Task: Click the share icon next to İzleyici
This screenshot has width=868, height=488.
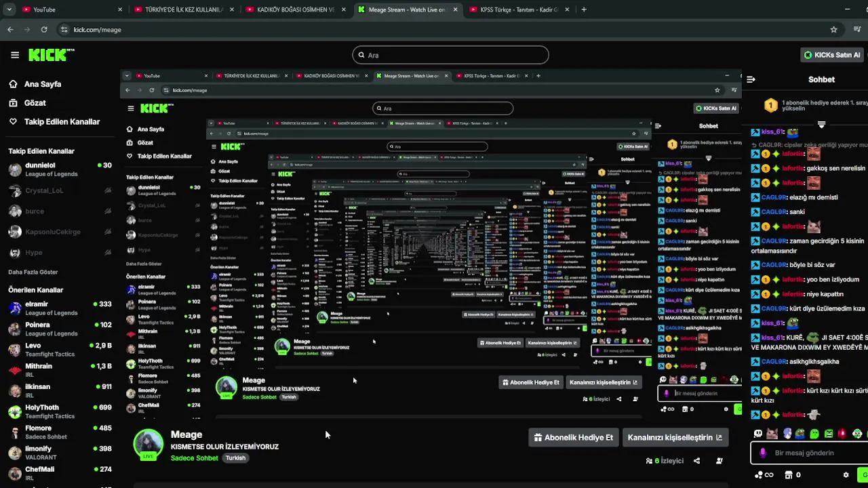Action: (696, 461)
